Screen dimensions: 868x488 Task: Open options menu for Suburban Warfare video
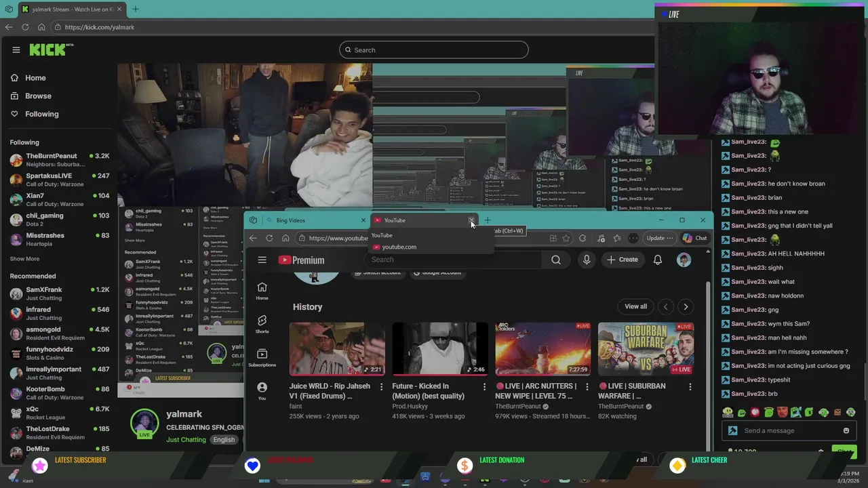coord(690,386)
